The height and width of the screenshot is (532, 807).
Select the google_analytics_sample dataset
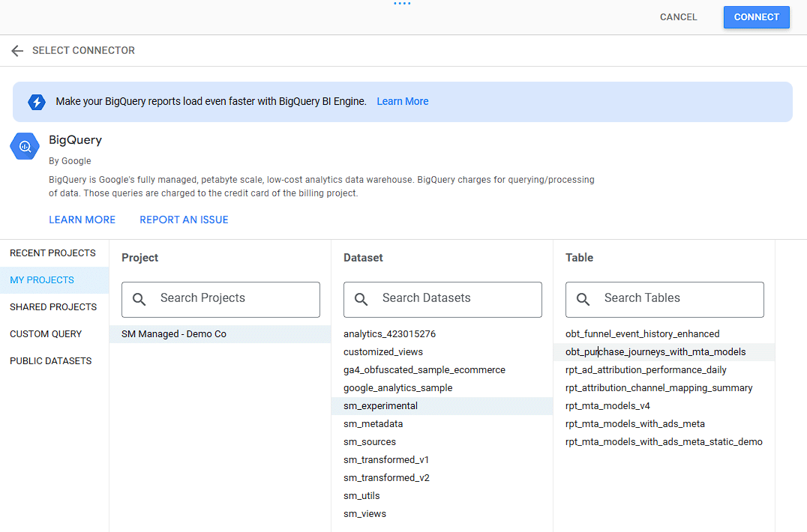tap(442, 388)
